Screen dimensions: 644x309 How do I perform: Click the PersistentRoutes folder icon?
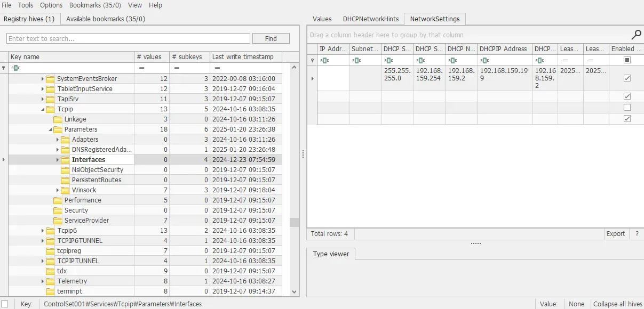(65, 180)
